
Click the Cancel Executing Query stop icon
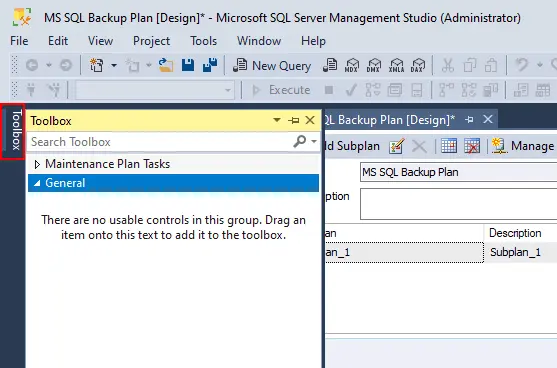(329, 90)
